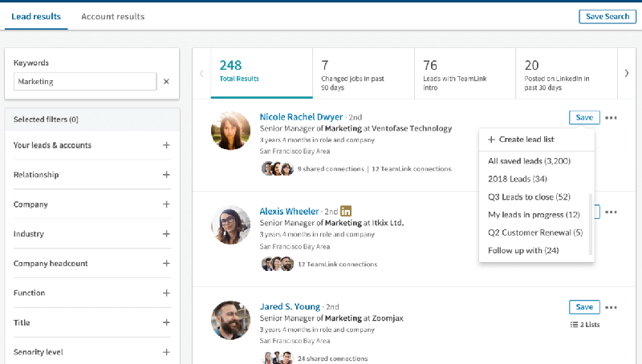This screenshot has height=364, width=642.
Task: Choose Create lead list in the dropdown
Action: coord(536,140)
